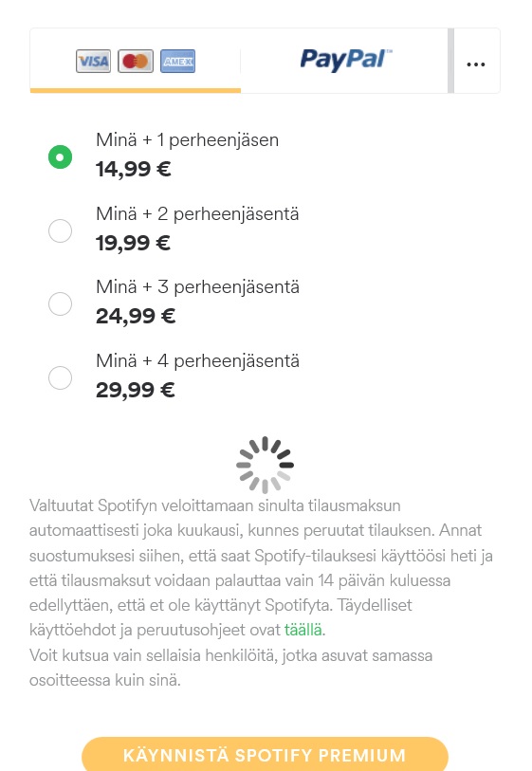The height and width of the screenshot is (771, 532).
Task: Click the Minä + 4 perheenjäsentä label
Action: (197, 361)
